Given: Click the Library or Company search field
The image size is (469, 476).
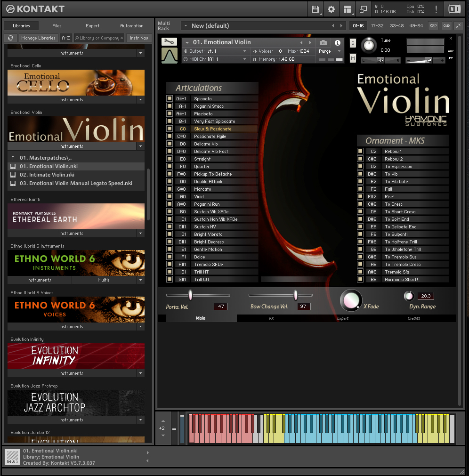Looking at the screenshot, I should (x=99, y=38).
